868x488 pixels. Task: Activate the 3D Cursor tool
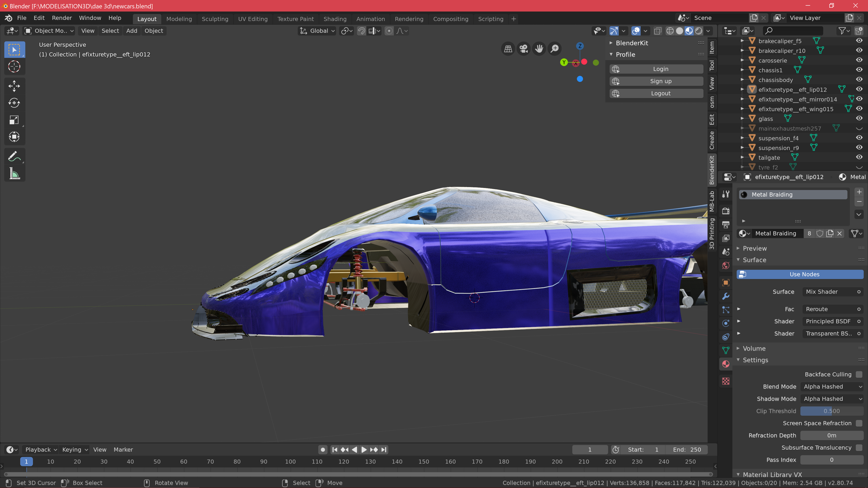point(14,66)
